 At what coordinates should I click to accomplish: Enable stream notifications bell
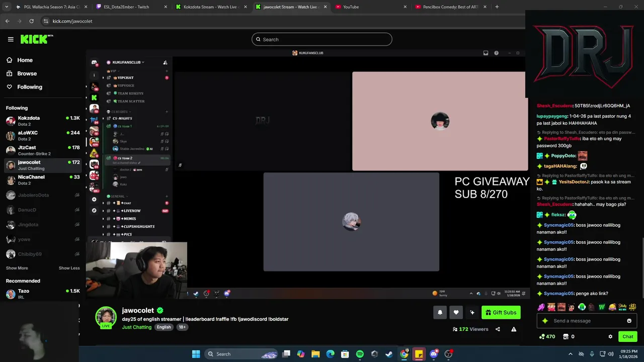click(440, 313)
